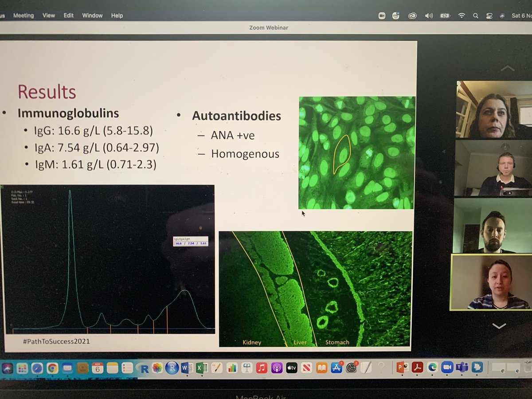Show more video participants with down chevron
The width and height of the screenshot is (532, 399).
pyautogui.click(x=499, y=326)
